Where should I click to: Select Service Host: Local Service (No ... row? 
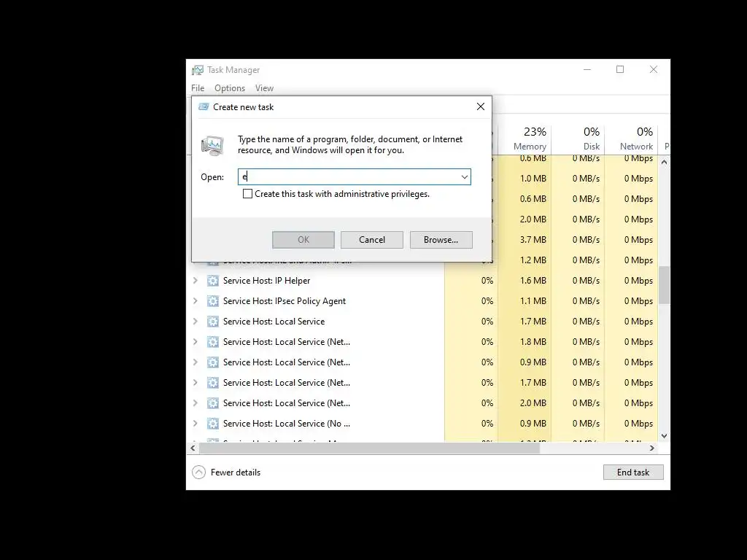(422, 424)
